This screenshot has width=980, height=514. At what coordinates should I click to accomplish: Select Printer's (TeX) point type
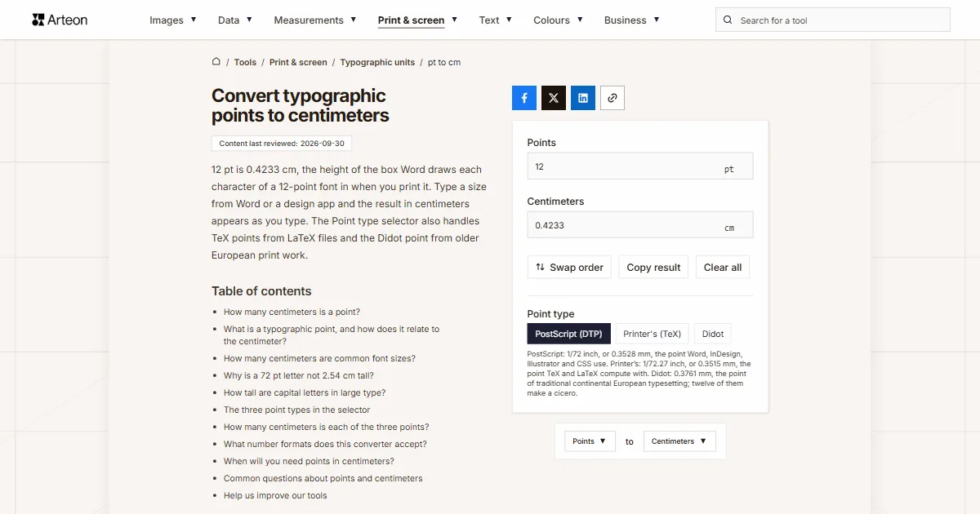[652, 334]
